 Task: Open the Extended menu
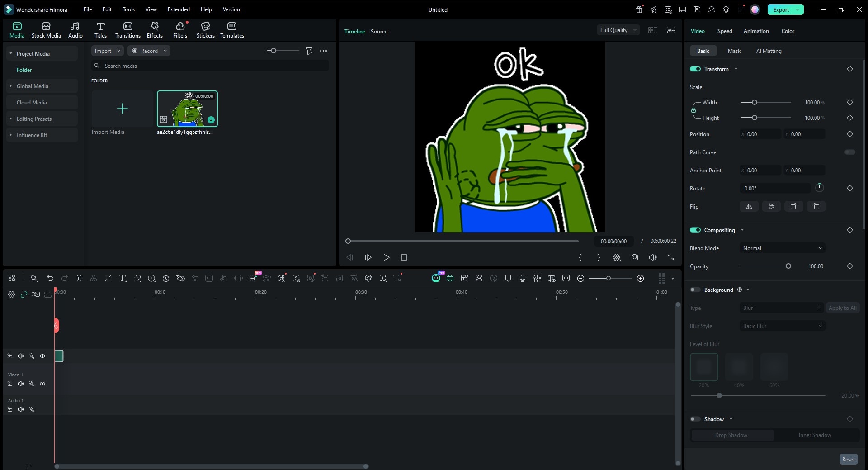click(178, 9)
